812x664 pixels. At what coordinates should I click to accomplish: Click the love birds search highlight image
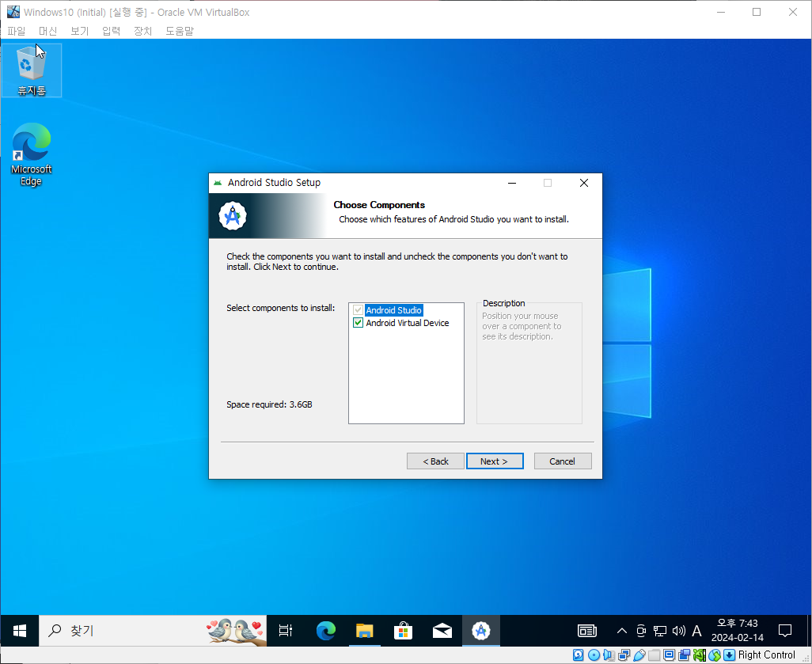236,631
